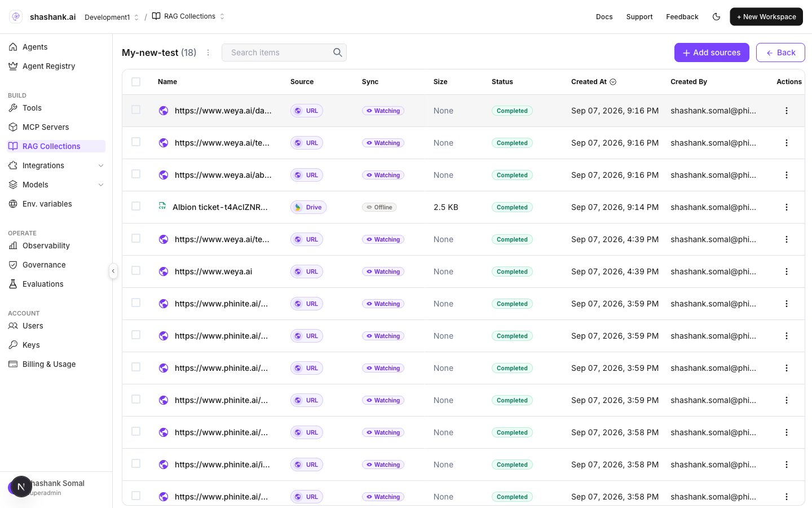Toggle dark mode with the moon icon
Image resolution: width=812 pixels, height=508 pixels.
(x=716, y=17)
